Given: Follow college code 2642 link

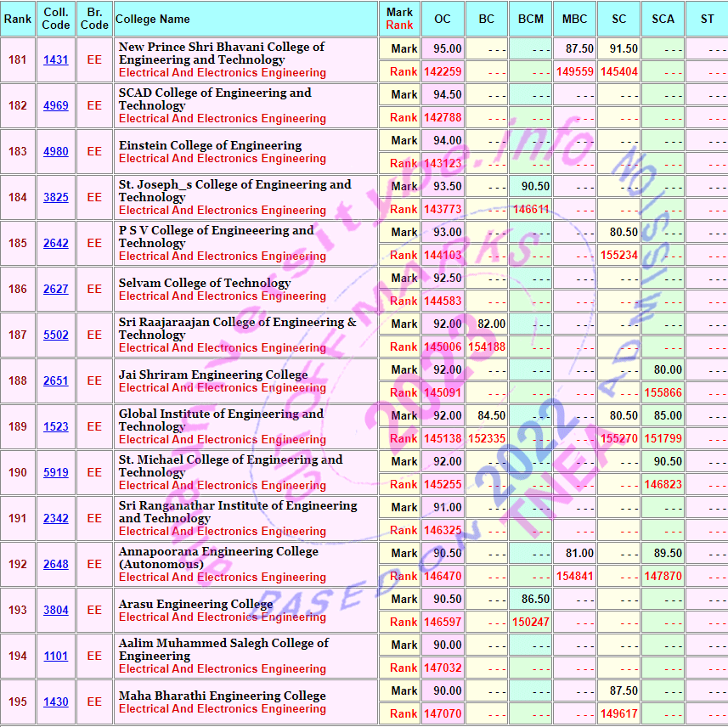Looking at the screenshot, I should (56, 244).
